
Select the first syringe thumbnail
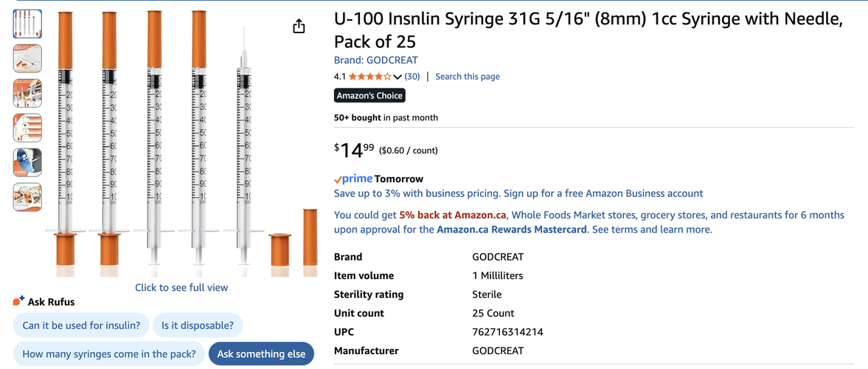[27, 24]
